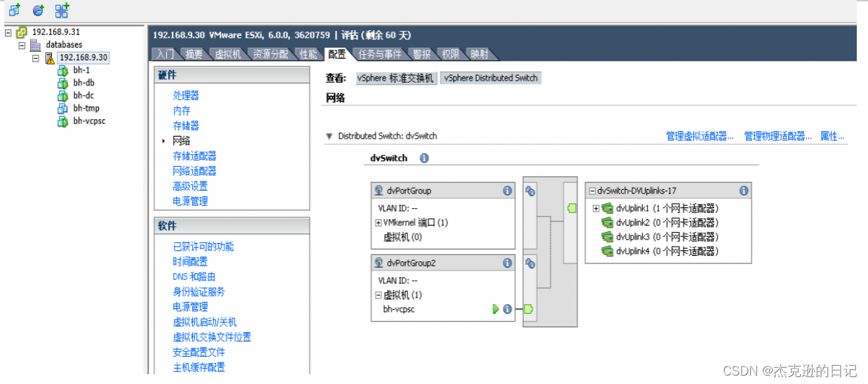Click the globe-with-plus toolbar icon
The height and width of the screenshot is (384, 868).
[x=38, y=10]
